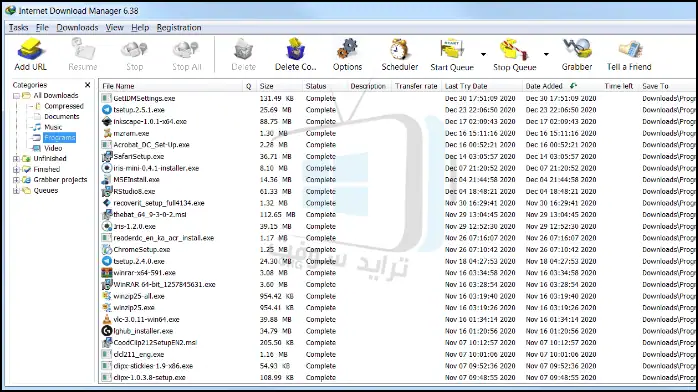Expand the Finished tree node
Screen dimensions: 698x392
tap(16, 169)
